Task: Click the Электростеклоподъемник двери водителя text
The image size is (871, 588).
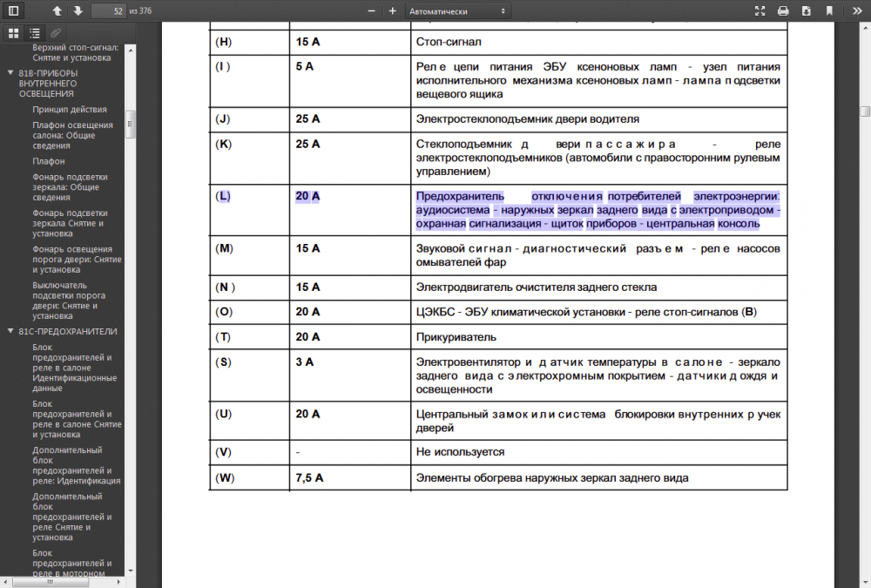Action: click(x=528, y=119)
